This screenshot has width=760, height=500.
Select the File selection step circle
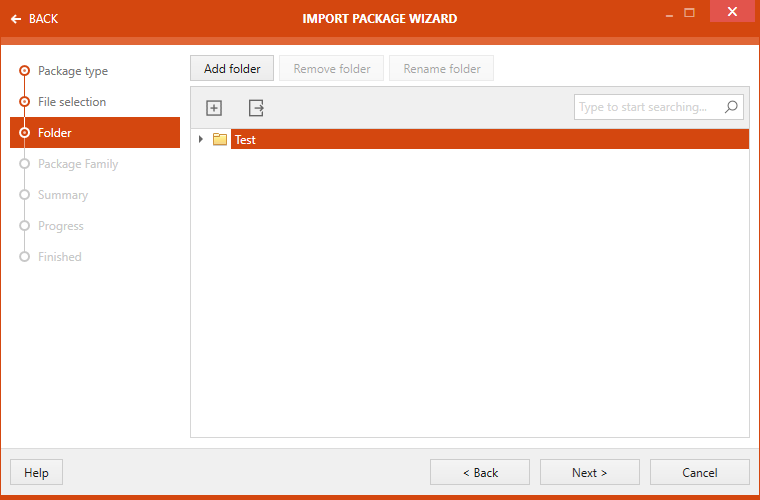24,102
